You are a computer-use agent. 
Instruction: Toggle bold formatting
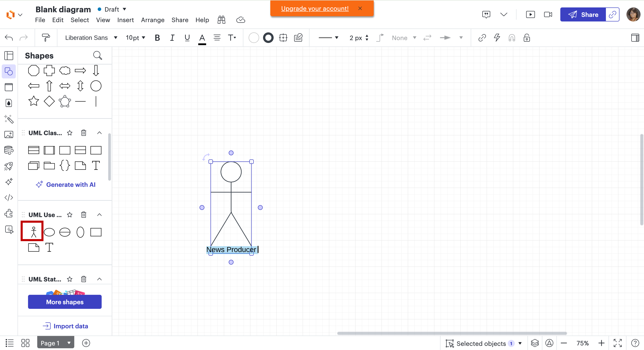tap(157, 38)
